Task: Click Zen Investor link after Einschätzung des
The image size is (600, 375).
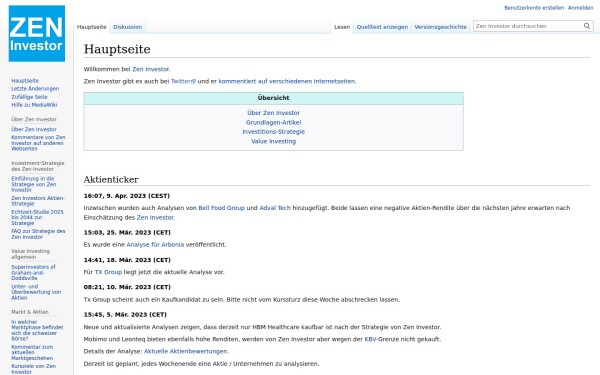Action: pos(155,217)
